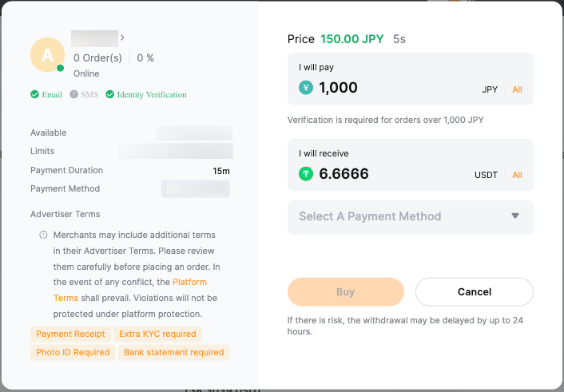The image size is (564, 392).
Task: Click the advertiser avatar letter A
Action: pyautogui.click(x=47, y=54)
